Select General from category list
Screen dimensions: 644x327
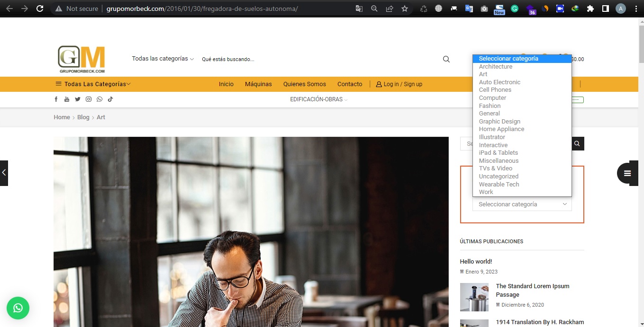pos(522,114)
